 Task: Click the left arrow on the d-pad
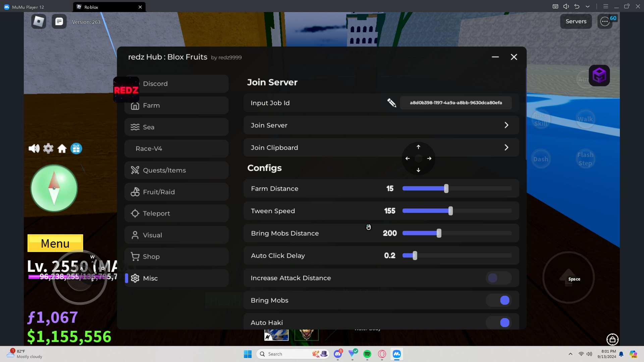point(408,159)
